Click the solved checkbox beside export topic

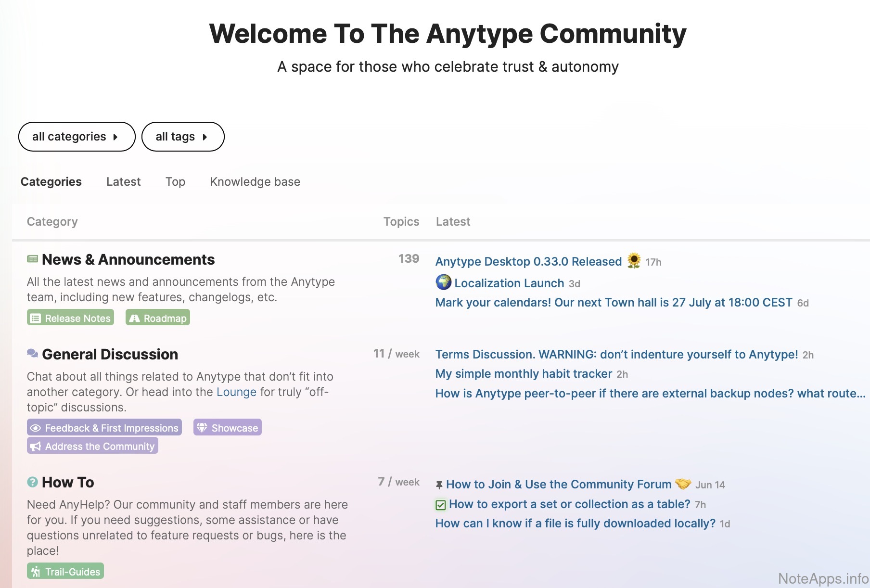tap(440, 505)
